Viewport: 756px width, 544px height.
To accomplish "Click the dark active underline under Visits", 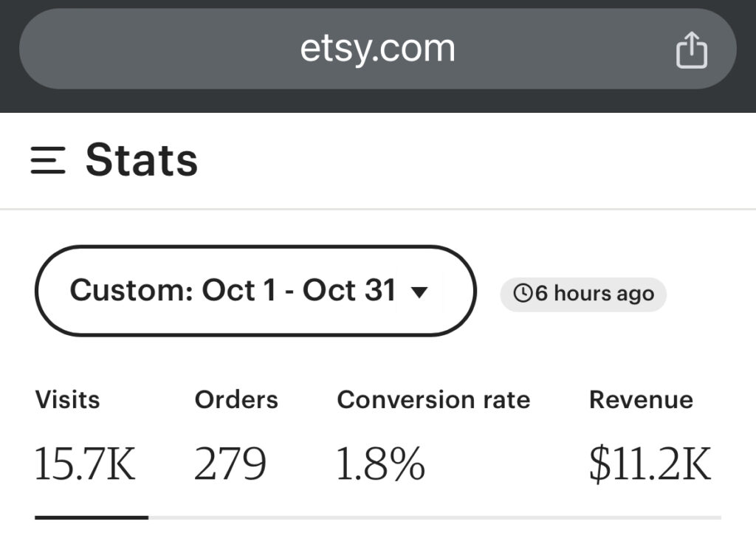I will tap(92, 517).
